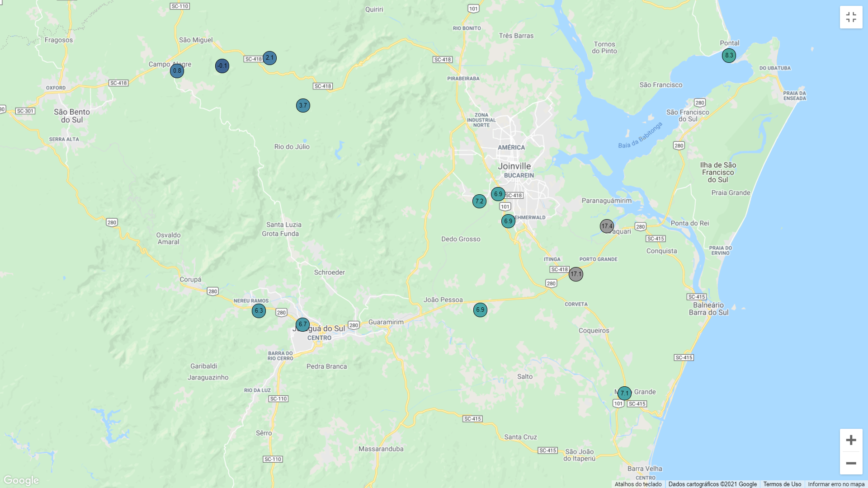Click the Guaramirim town label
868x488 pixels.
386,322
